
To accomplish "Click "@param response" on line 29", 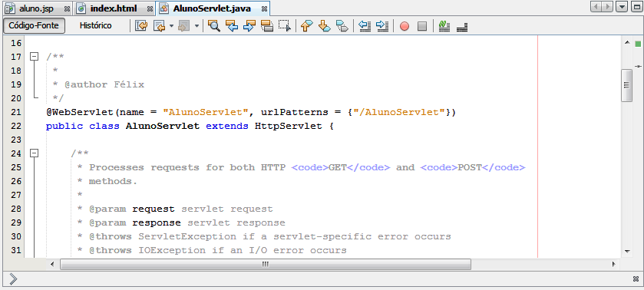I will point(135,222).
